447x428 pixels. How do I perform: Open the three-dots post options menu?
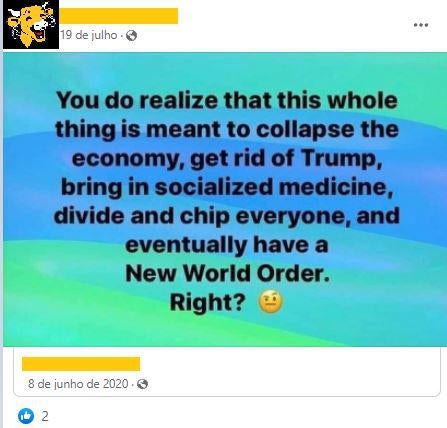pos(421,25)
